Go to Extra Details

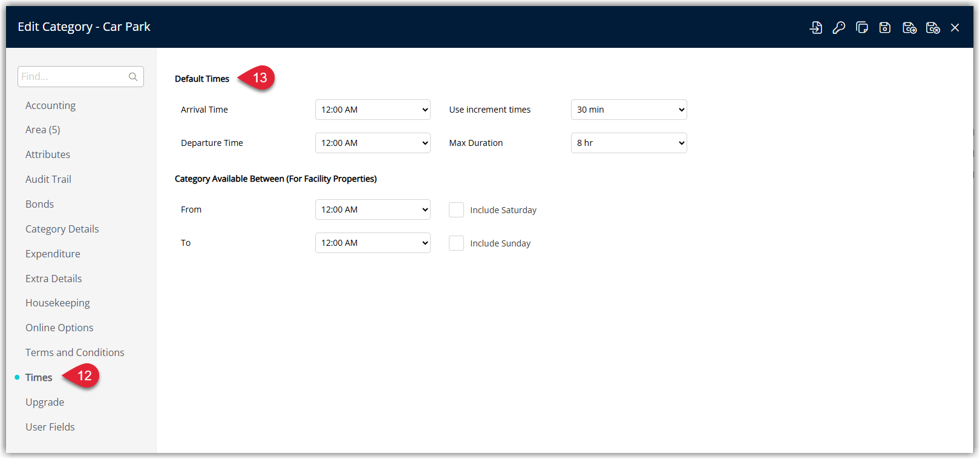(x=53, y=279)
